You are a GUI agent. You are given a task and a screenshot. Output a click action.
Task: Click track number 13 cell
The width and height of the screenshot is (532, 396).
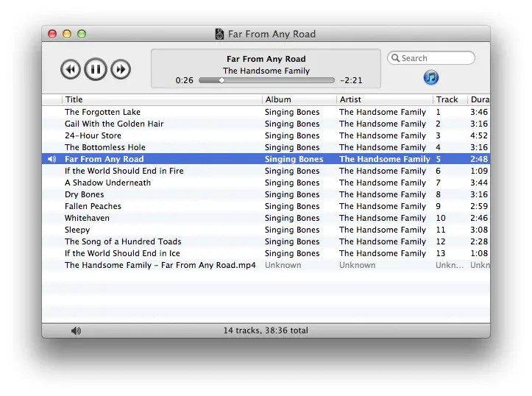(x=441, y=253)
